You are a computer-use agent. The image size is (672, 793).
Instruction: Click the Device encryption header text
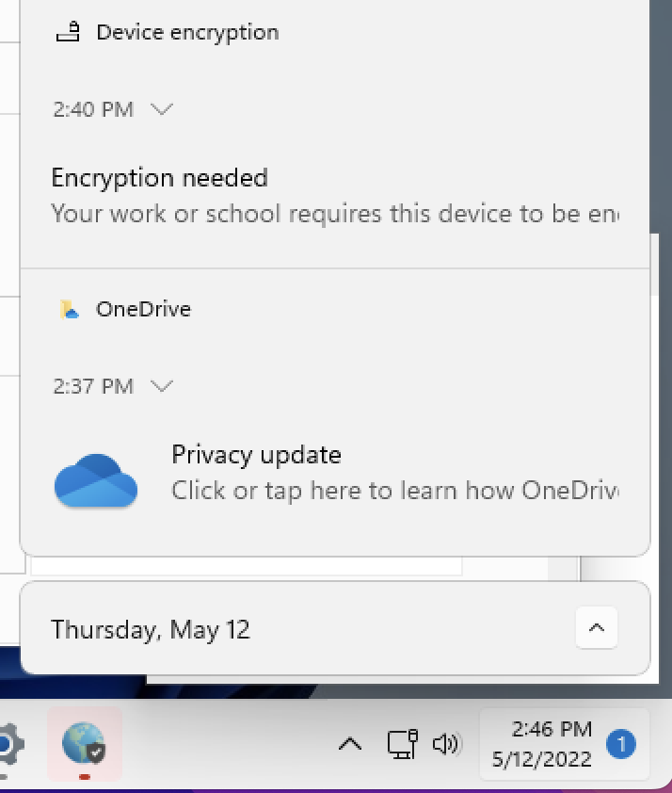tap(187, 32)
